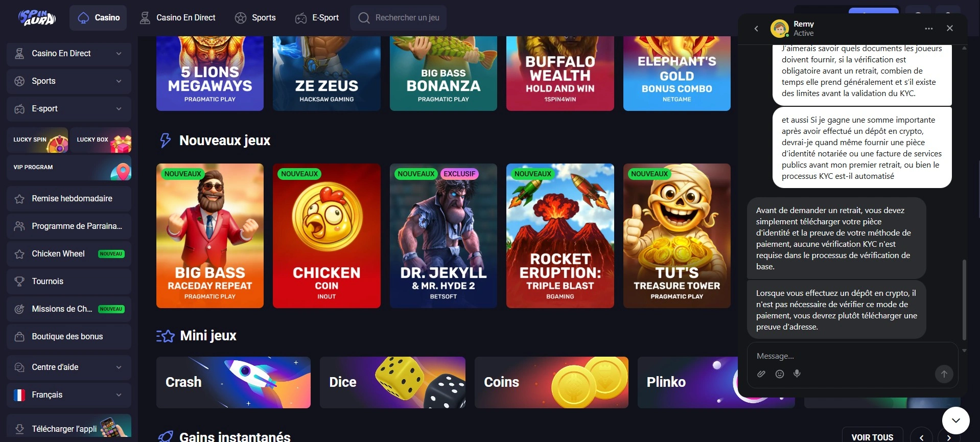The height and width of the screenshot is (442, 980).
Task: Open the emoji picker in chat
Action: click(x=780, y=374)
